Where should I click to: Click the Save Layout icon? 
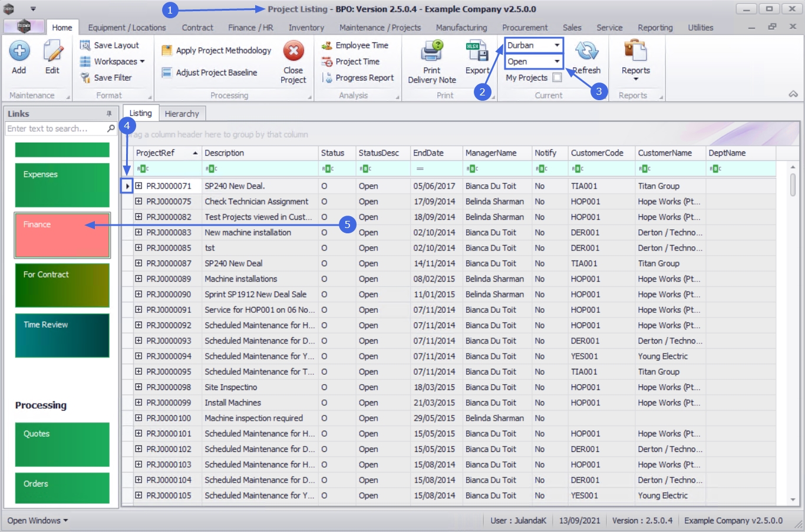click(85, 45)
